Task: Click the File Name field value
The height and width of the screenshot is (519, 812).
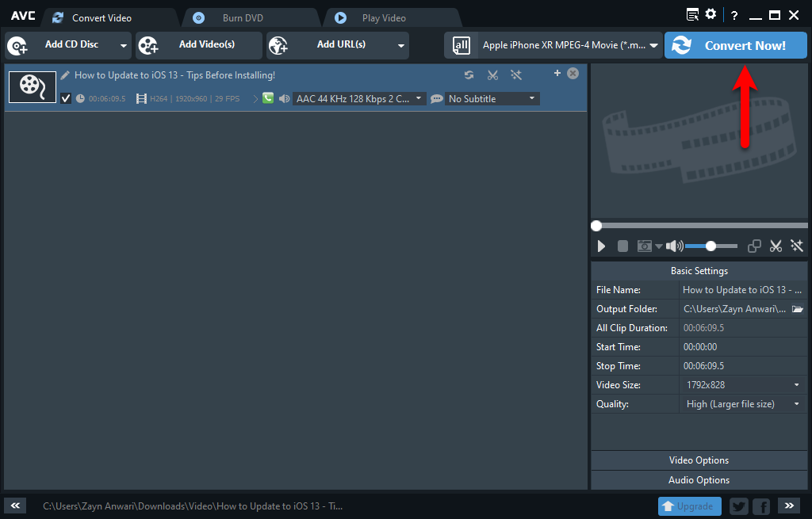Action: tap(742, 290)
